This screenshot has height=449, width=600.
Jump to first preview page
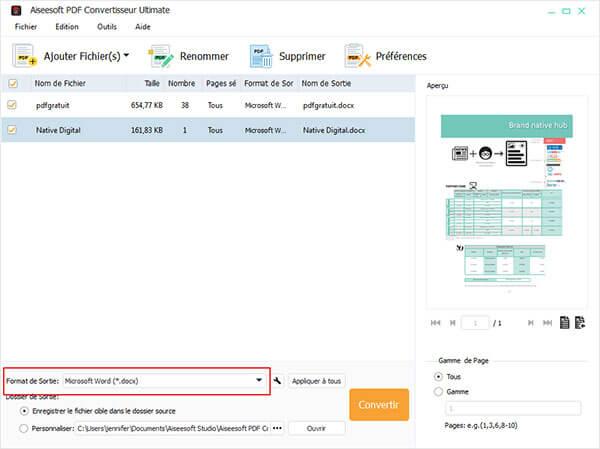[436, 323]
